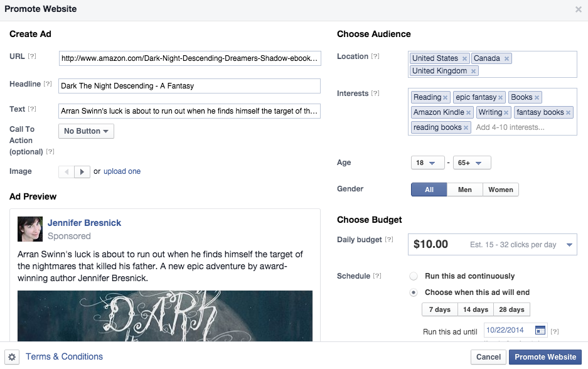The width and height of the screenshot is (588, 369).
Task: Remove the Canada location tag
Action: click(506, 58)
